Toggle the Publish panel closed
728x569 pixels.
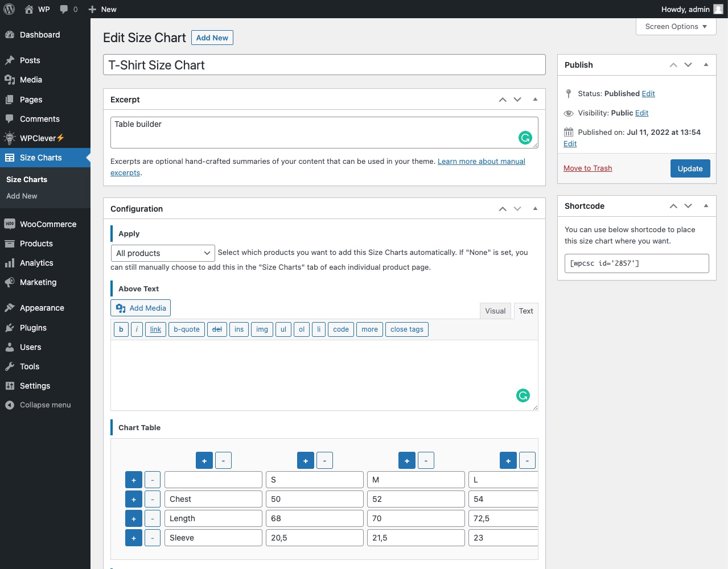[706, 65]
